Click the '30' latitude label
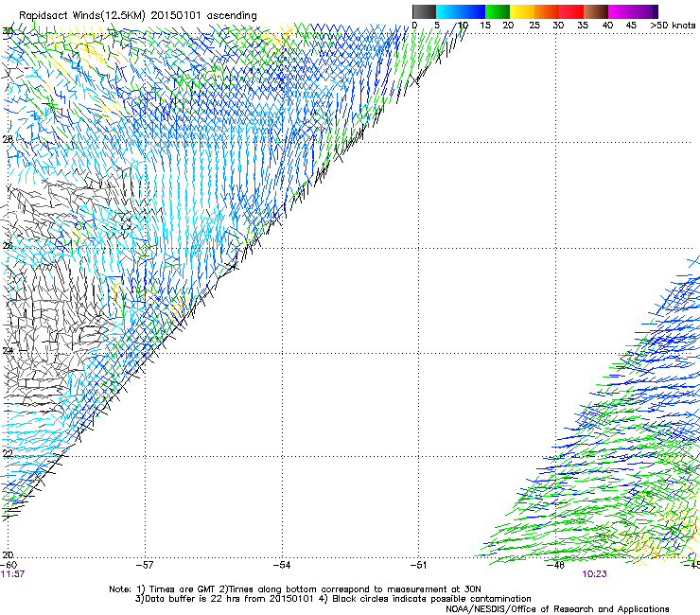Image resolution: width=700 pixels, height=615 pixels. [x=8, y=31]
